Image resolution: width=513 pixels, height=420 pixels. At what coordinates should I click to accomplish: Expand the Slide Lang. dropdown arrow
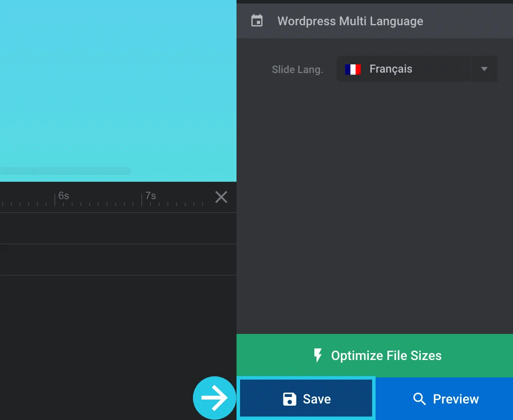pos(484,69)
